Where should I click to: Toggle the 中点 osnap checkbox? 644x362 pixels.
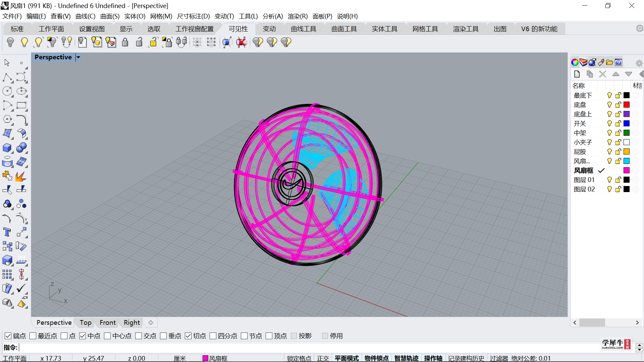click(x=83, y=336)
